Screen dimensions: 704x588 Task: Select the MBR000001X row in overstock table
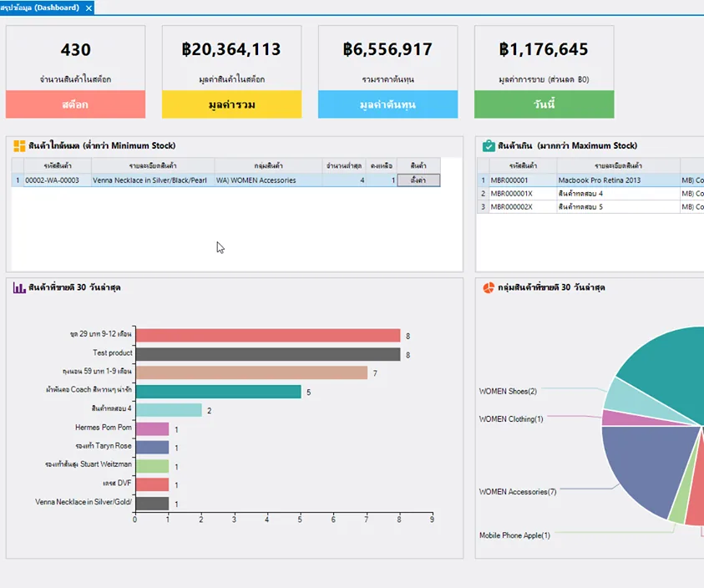(590, 193)
